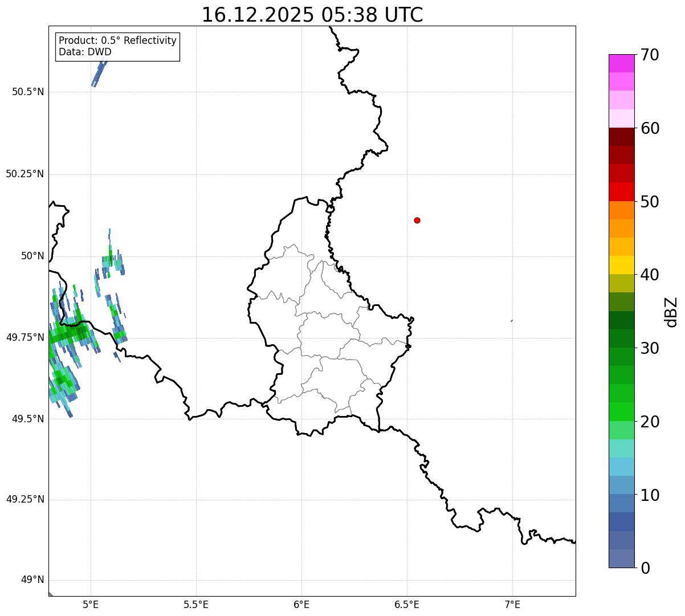Click the blue radar streak near 50.5°N
The height and width of the screenshot is (616, 685).
click(99, 73)
